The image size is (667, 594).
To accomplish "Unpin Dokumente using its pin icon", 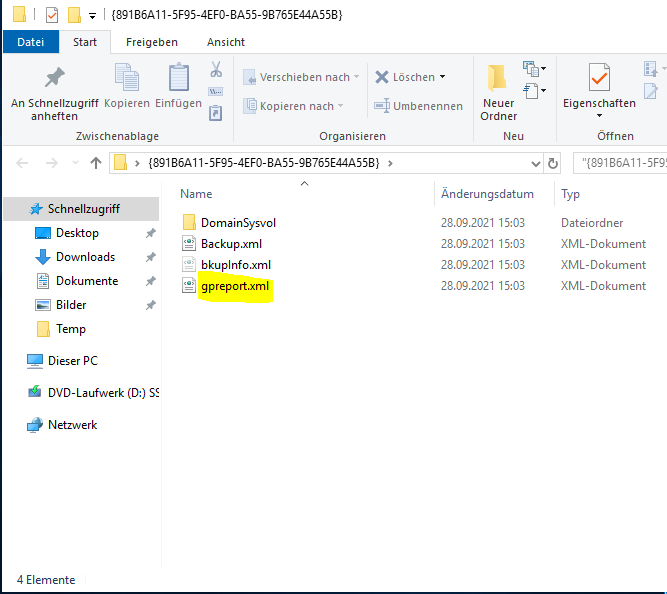I will point(151,281).
